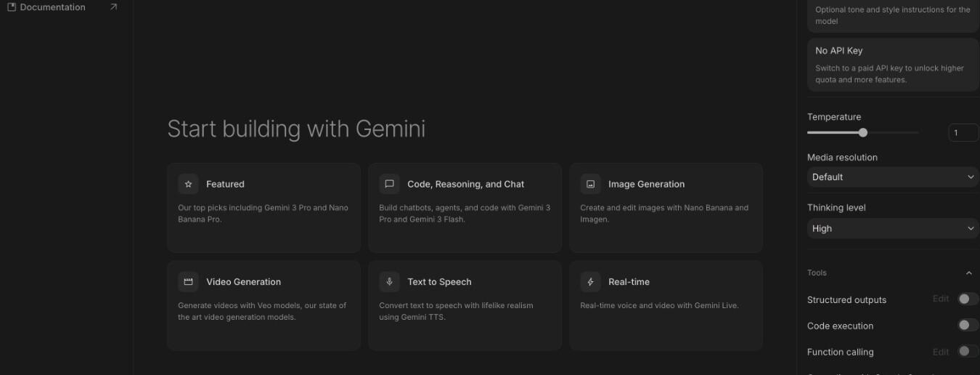Viewport: 980px width, 375px height.
Task: Click the chat bubble icon on Code, Reasoning card
Action: [x=389, y=184]
